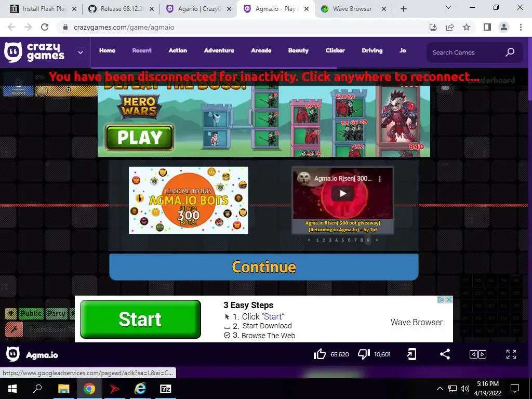Image resolution: width=532 pixels, height=399 pixels.
Task: Open the .io games category
Action: pos(403,50)
